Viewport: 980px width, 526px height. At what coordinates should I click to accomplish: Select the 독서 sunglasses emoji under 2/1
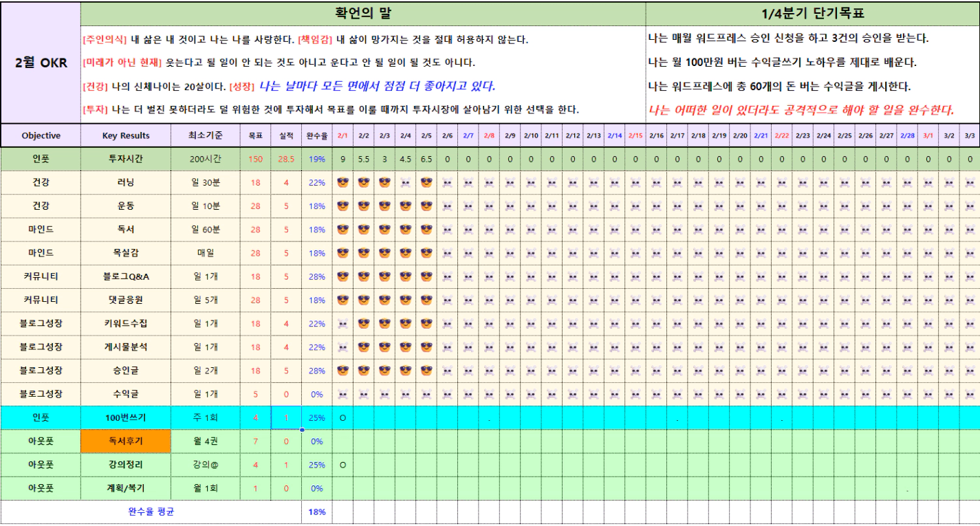[343, 230]
